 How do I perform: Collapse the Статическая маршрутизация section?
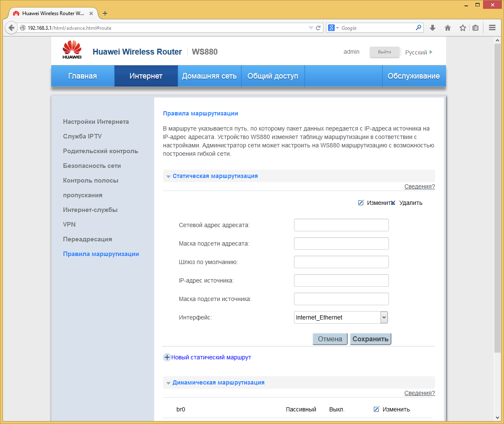coord(168,176)
